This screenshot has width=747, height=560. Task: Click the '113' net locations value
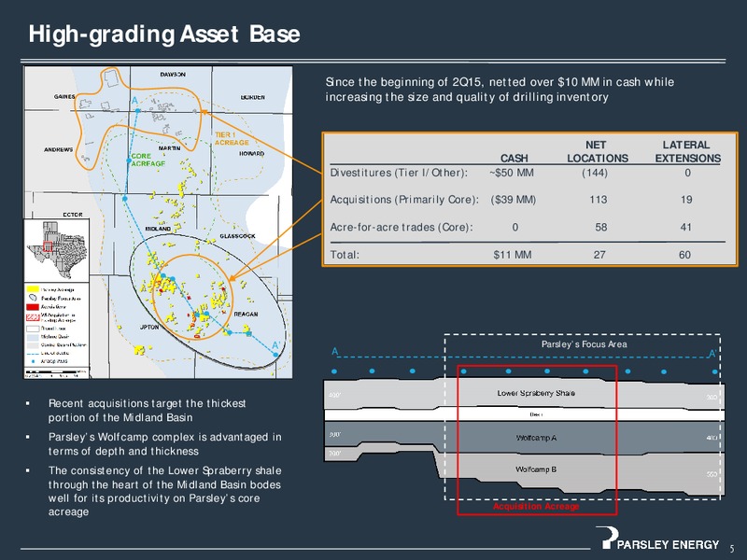tap(599, 200)
